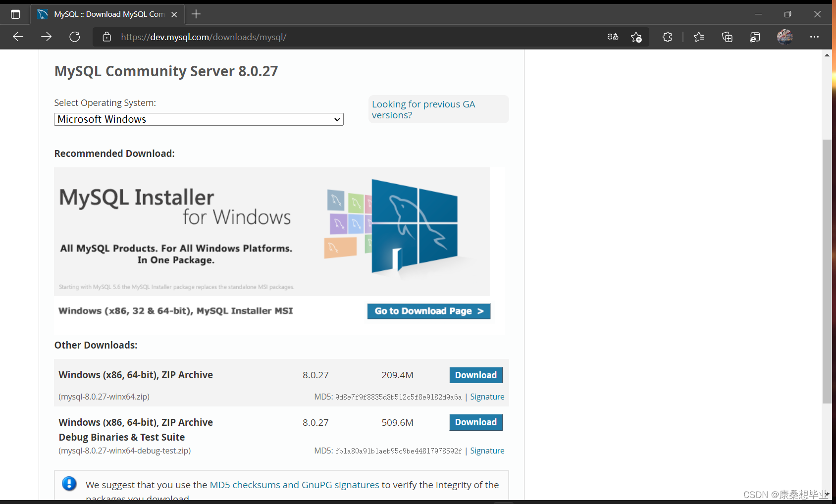Screen dimensions: 836x504
Task: Click the Internet Explorer mode icon
Action: click(755, 37)
